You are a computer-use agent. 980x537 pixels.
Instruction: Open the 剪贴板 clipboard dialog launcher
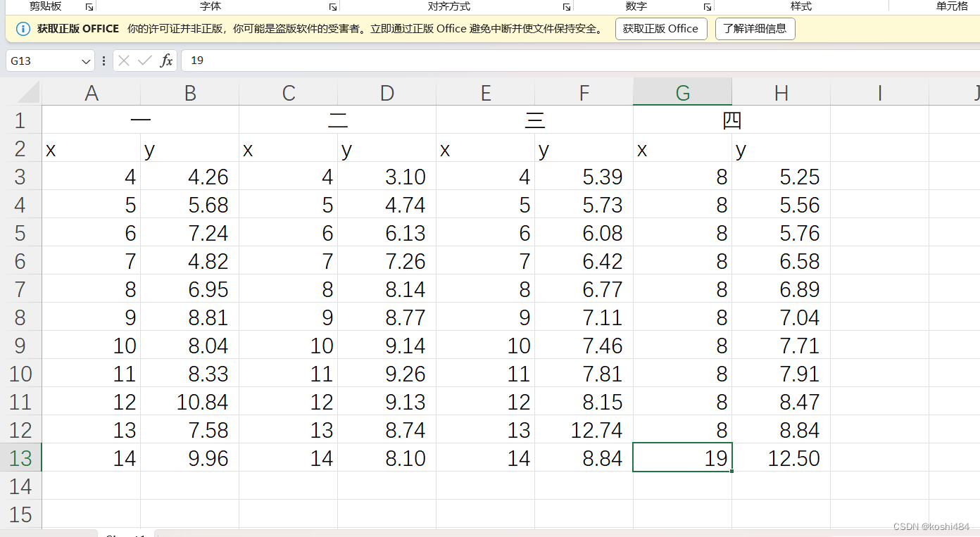(x=89, y=6)
